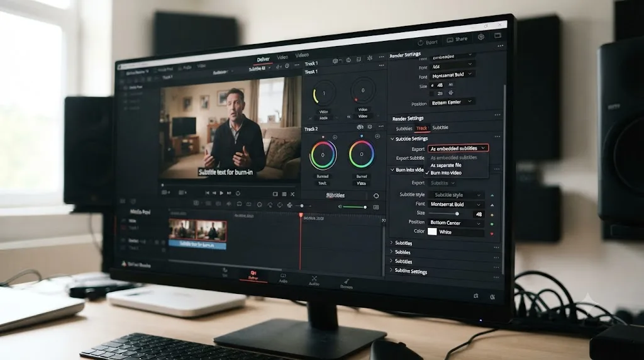Switch to the Deliver tab at top
644x360 pixels.
(x=263, y=60)
